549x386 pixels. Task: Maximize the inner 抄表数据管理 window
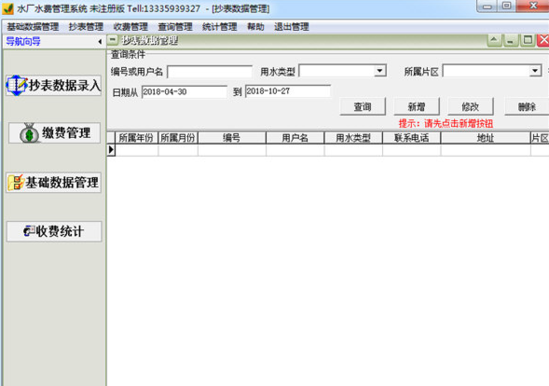pos(528,40)
